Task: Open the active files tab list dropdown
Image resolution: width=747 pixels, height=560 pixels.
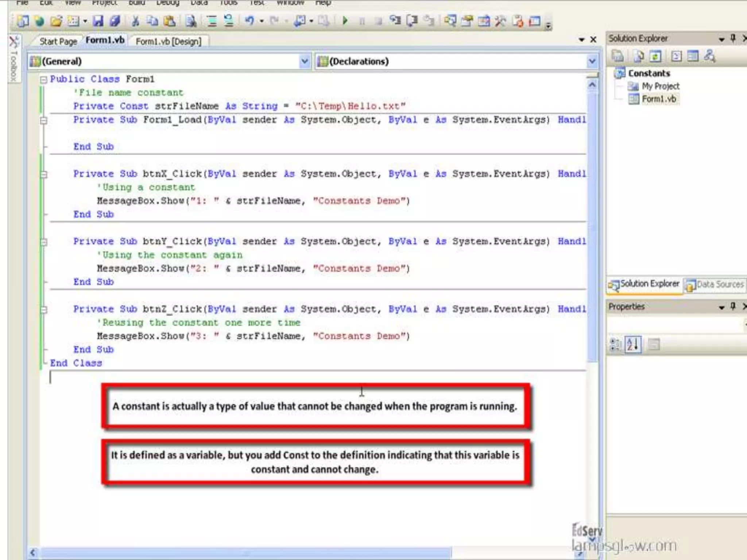Action: click(x=581, y=39)
